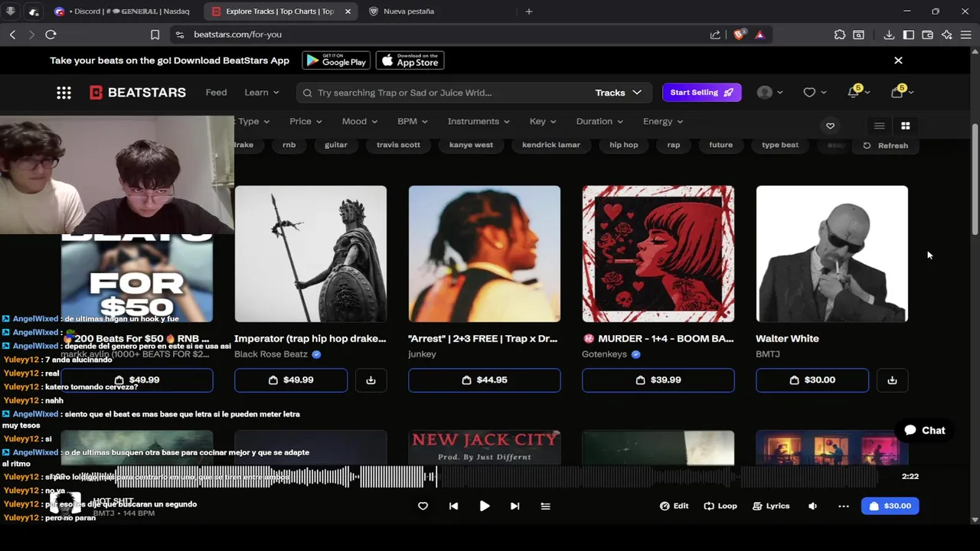Open browser extensions puzzle icon
Image resolution: width=980 pixels, height=551 pixels.
(x=840, y=34)
